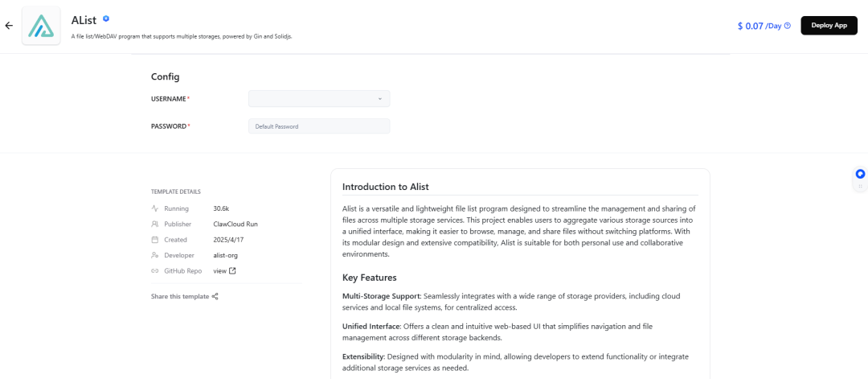Viewport: 868px width, 379px height.
Task: Click the Share this template text
Action: point(180,296)
